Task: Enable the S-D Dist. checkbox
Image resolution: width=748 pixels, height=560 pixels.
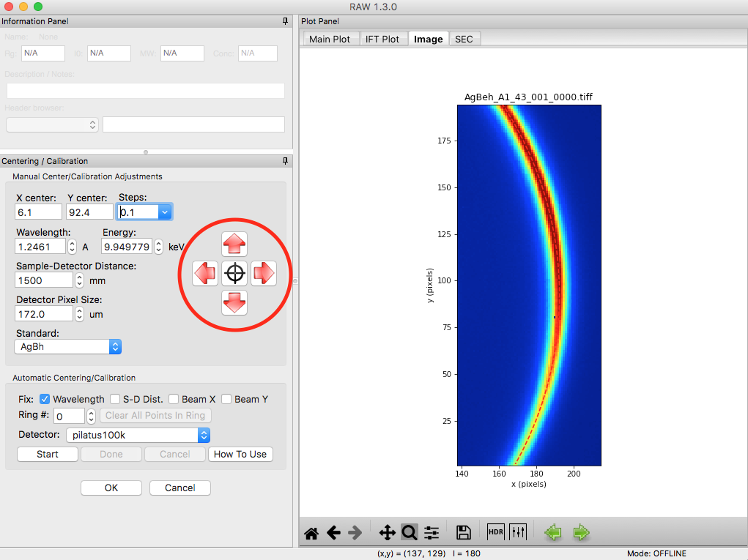Action: click(x=115, y=399)
